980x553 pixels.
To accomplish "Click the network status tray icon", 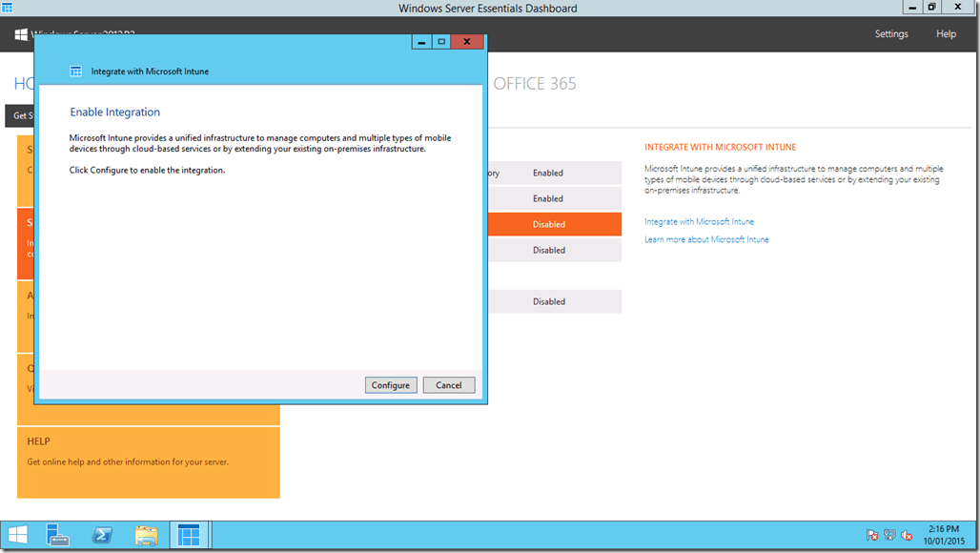I will 889,535.
